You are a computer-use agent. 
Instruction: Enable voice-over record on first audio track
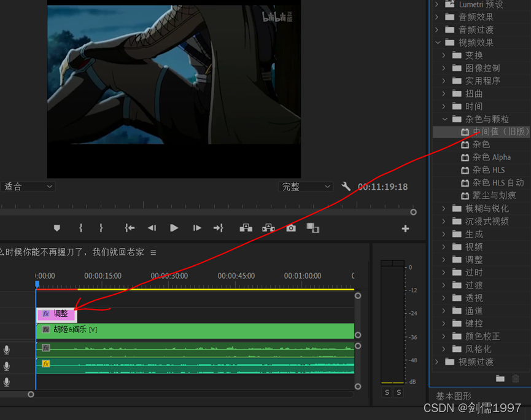[x=6, y=350]
